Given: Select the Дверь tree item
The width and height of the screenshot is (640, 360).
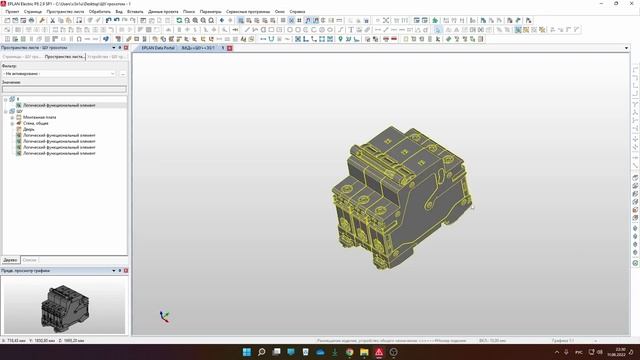Looking at the screenshot, I should (x=29, y=129).
